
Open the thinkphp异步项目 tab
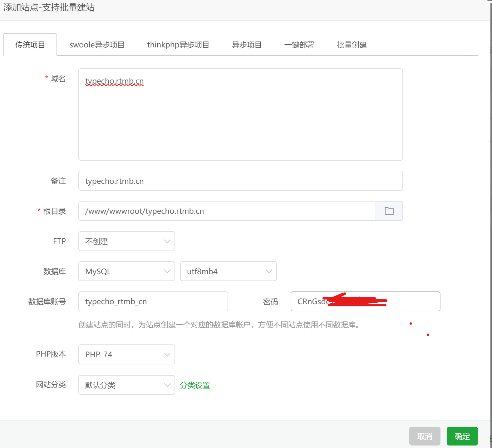coord(178,45)
